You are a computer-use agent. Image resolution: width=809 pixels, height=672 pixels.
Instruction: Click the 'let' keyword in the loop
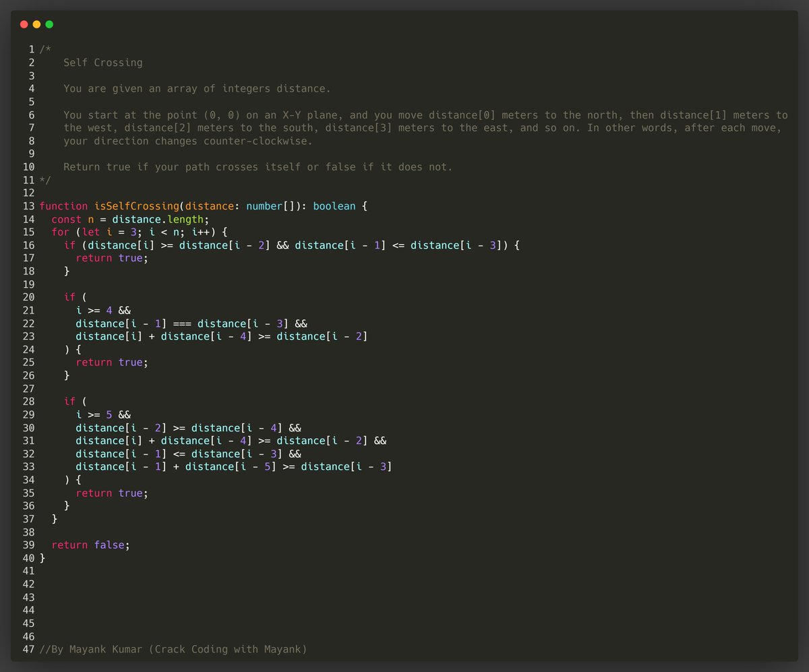91,232
